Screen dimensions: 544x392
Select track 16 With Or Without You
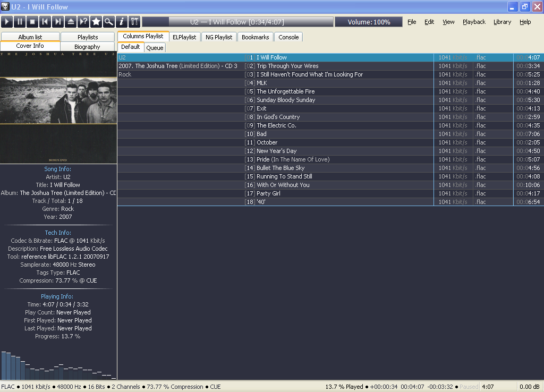330,185
